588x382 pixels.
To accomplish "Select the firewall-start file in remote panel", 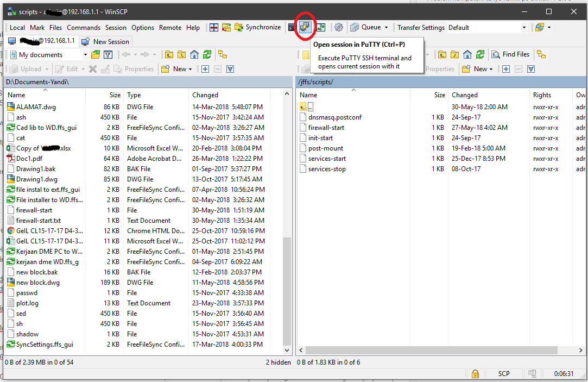I will (x=326, y=127).
